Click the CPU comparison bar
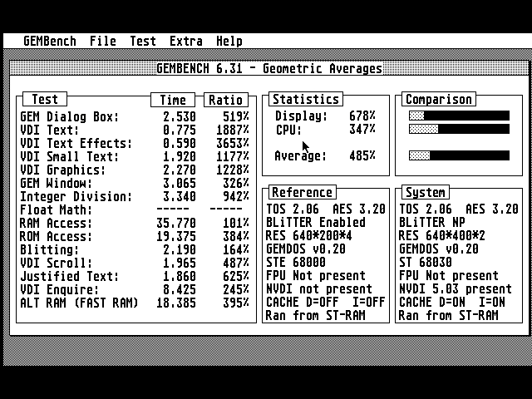 pos(459,129)
